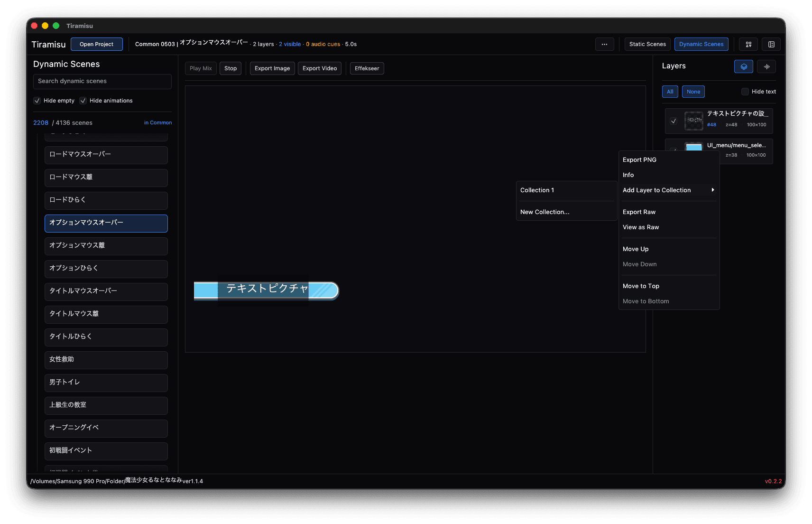Viewport: 812px width, 524px height.
Task: Select the タイトルマウスオーバー scene
Action: point(106,291)
